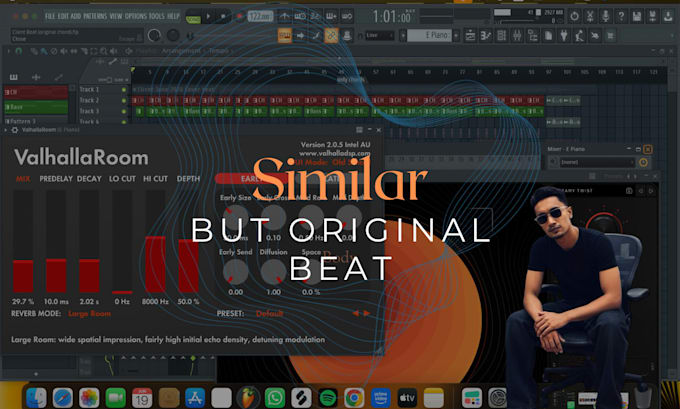Adjust the ValhallaRoom PREDELAY slider

coord(56,241)
